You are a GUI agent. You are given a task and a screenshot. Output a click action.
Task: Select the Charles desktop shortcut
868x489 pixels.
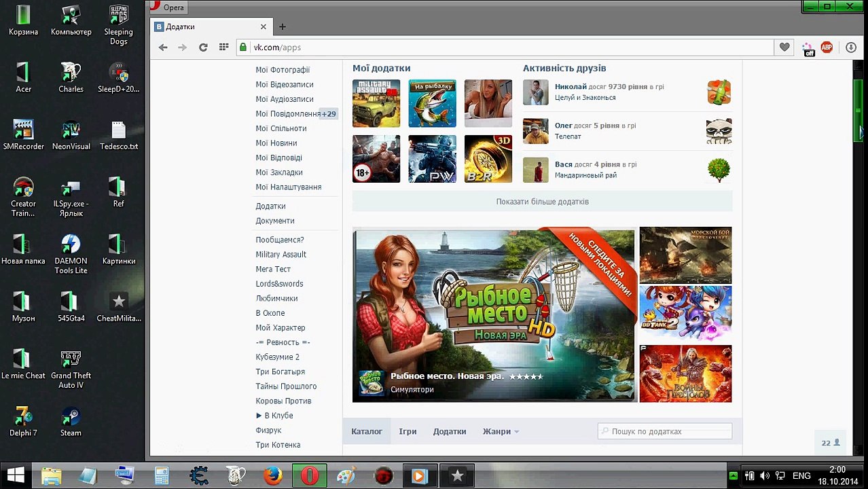tap(71, 77)
